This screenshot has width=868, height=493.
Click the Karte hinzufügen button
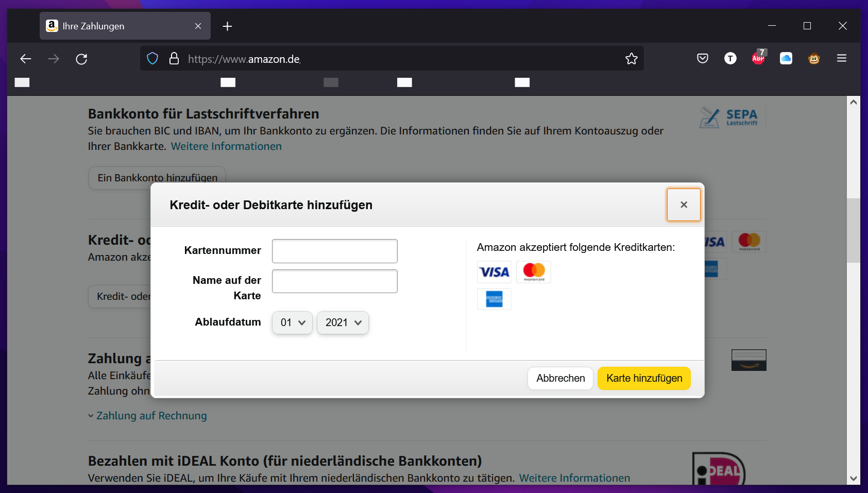click(x=644, y=378)
